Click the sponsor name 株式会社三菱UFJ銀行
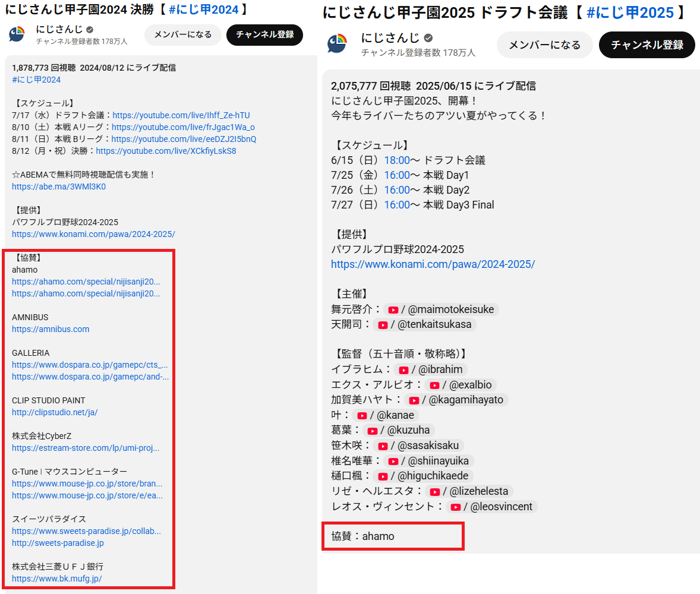This screenshot has width=700, height=594. tap(58, 567)
